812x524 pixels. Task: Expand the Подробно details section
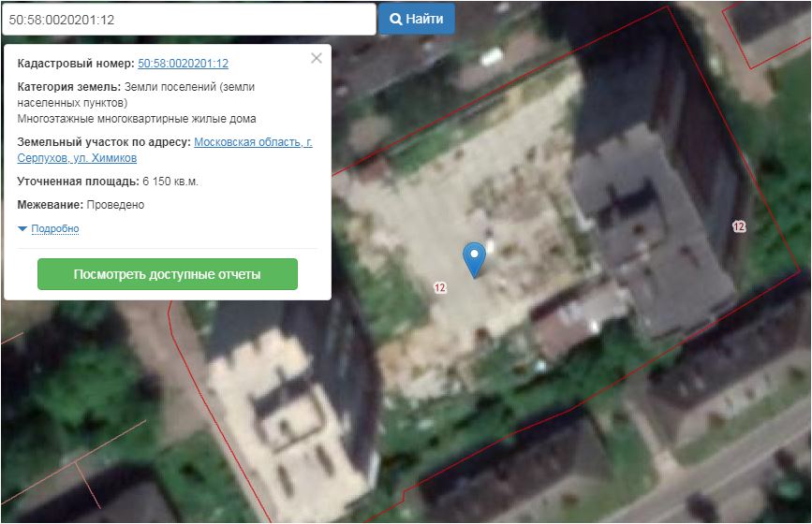tap(55, 228)
